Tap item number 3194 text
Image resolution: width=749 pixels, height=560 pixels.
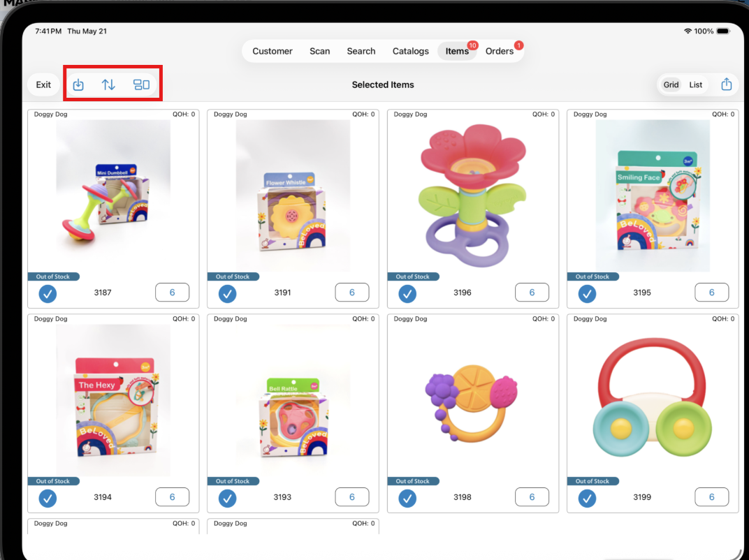pos(103,497)
